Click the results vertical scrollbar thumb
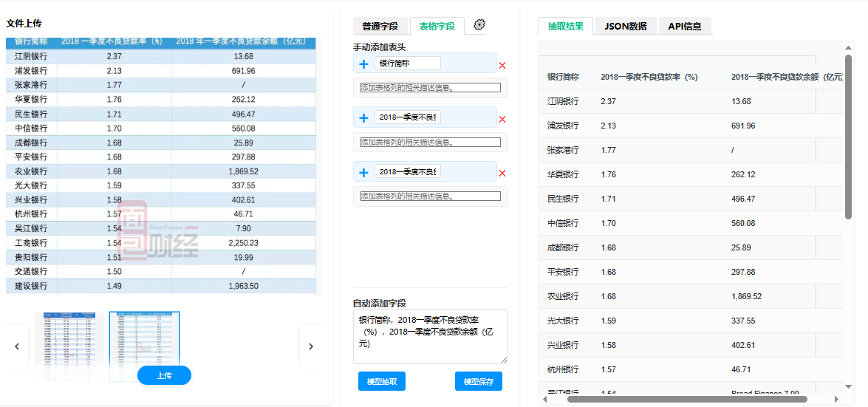This screenshot has height=407, width=868. tap(849, 136)
